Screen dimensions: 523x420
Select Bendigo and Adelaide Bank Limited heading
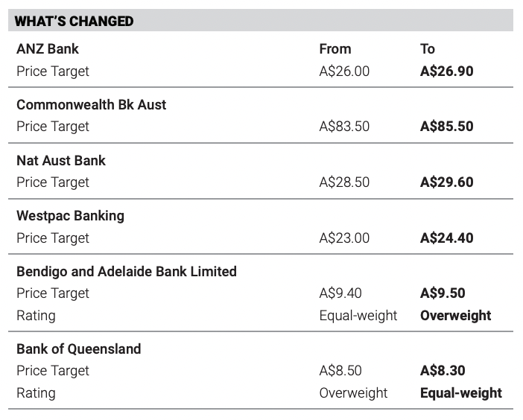(127, 272)
